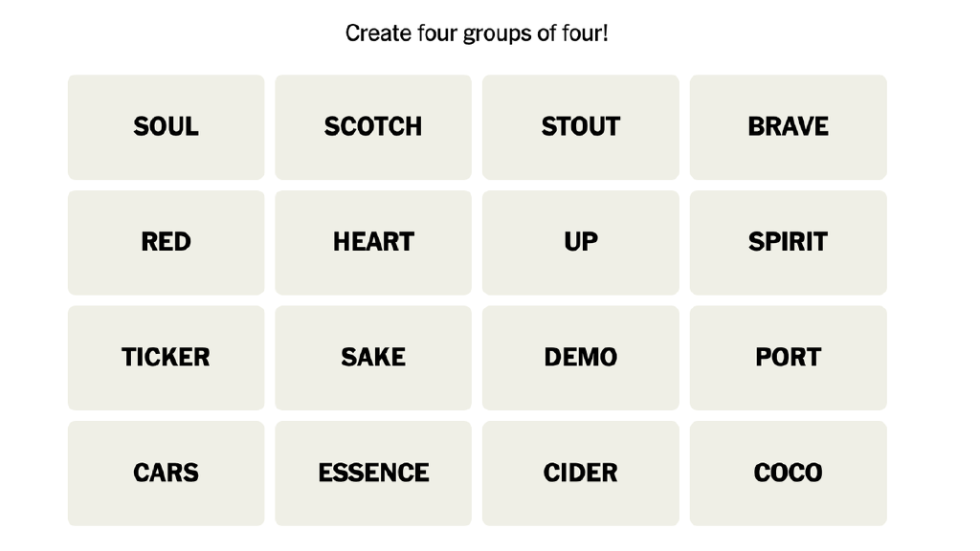Image resolution: width=980 pixels, height=551 pixels.
Task: Toggle selection of the word SPIRIT
Action: [x=788, y=242]
